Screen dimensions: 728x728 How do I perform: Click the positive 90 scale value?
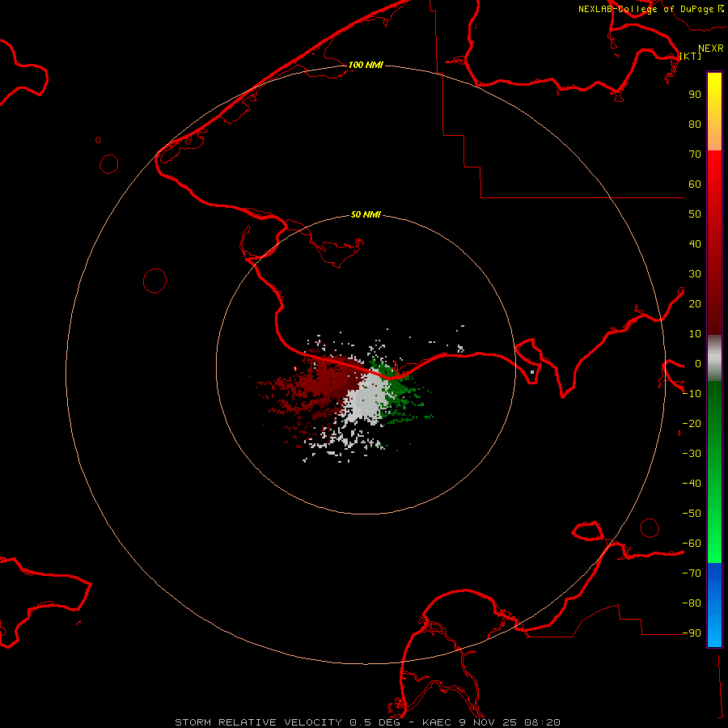[x=695, y=95]
